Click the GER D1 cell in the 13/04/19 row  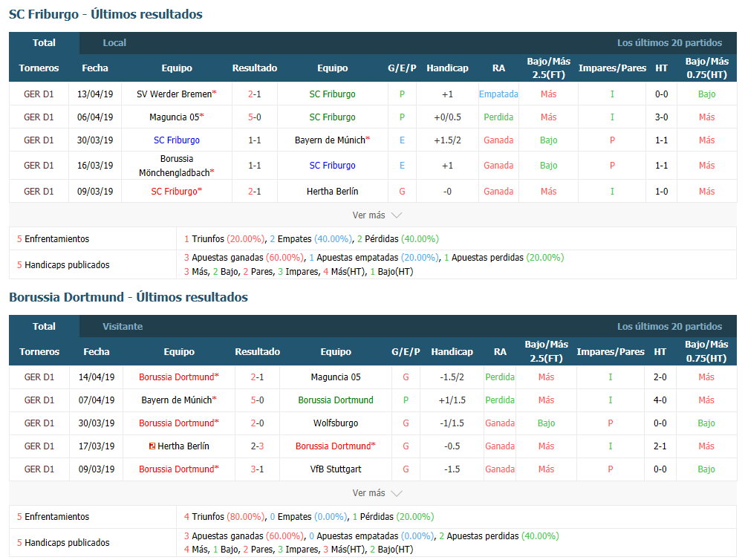point(39,94)
